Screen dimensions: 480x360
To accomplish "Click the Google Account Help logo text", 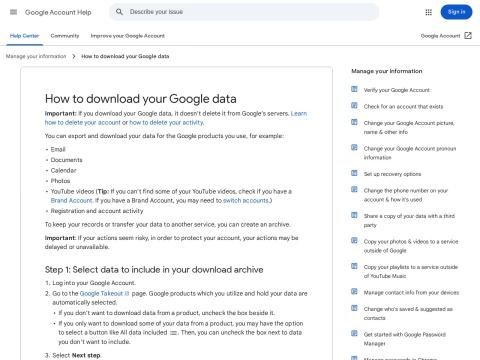I will pyautogui.click(x=58, y=12).
